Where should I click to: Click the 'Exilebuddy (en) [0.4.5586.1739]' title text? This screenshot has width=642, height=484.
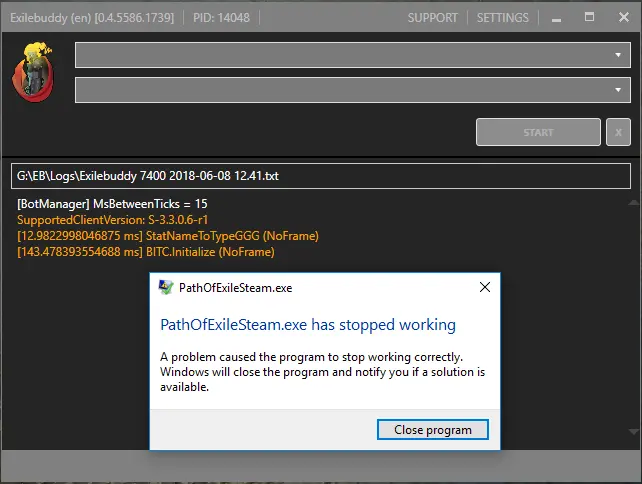point(92,18)
